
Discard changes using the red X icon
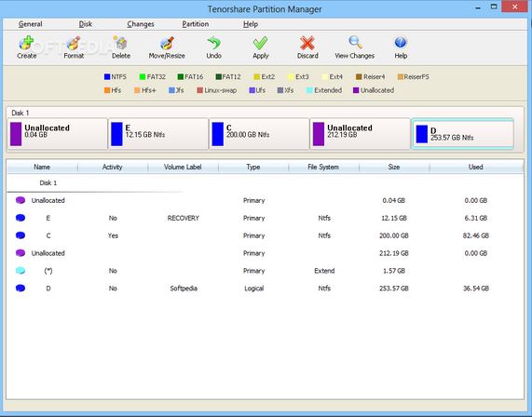(x=307, y=44)
